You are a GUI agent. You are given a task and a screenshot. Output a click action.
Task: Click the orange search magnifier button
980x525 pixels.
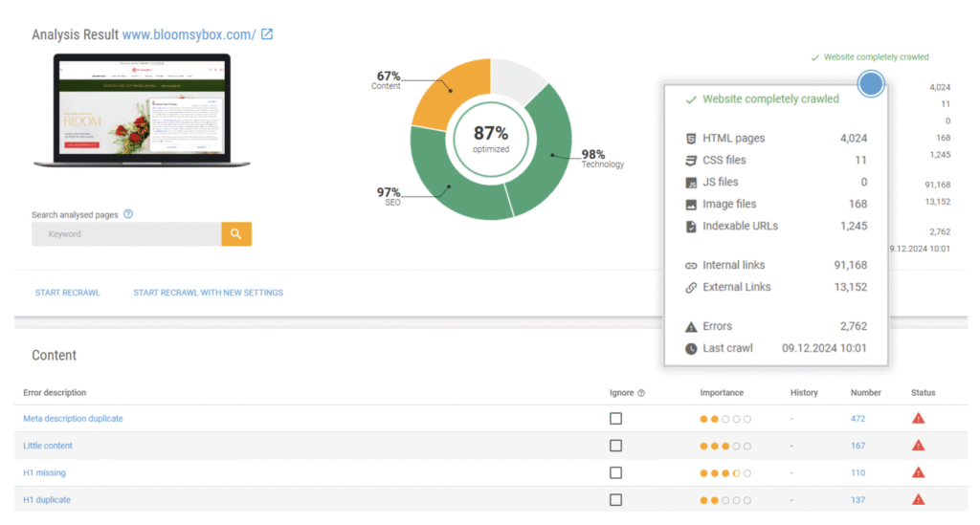tap(236, 234)
